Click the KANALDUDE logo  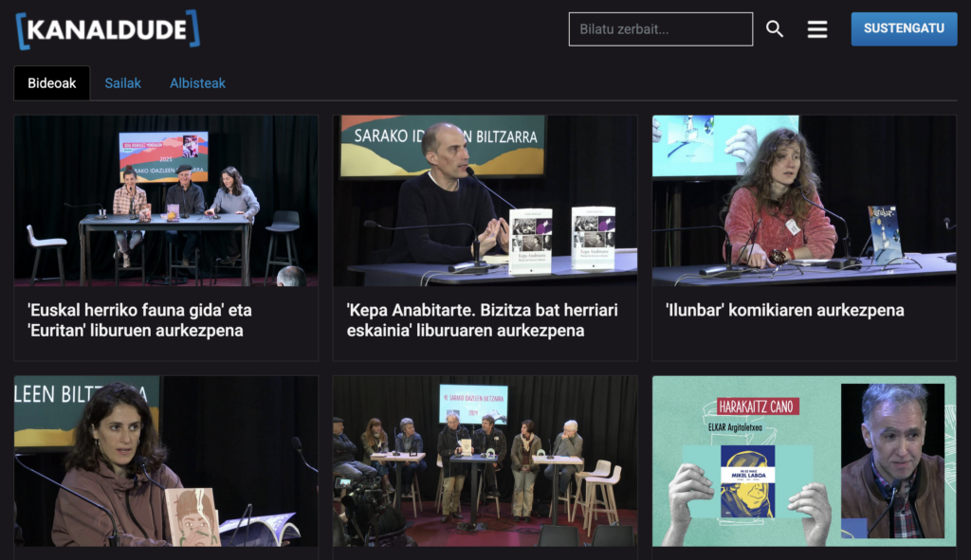108,29
